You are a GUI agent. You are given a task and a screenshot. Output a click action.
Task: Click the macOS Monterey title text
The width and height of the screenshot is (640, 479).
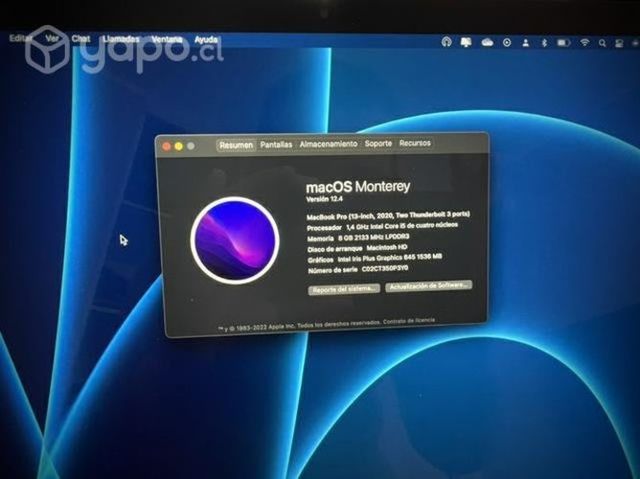[x=358, y=187]
